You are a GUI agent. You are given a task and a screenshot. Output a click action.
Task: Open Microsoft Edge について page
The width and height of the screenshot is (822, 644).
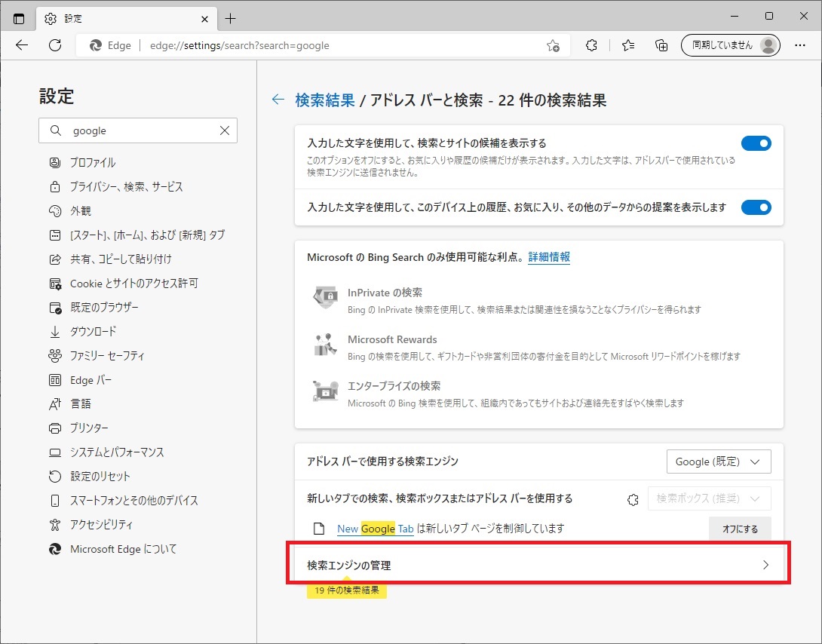point(112,549)
